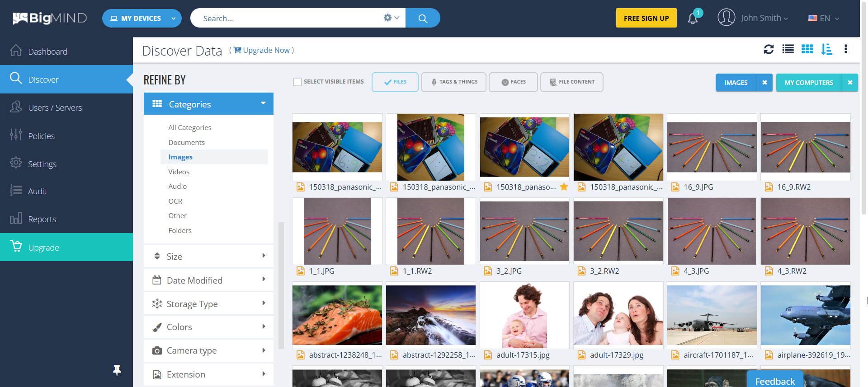The width and height of the screenshot is (868, 387).
Task: Open the EN language dropdown
Action: pos(824,19)
